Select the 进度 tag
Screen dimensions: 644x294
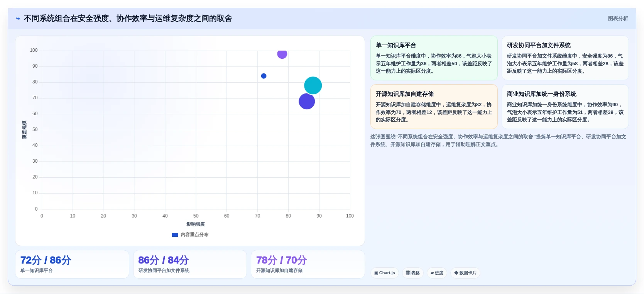[x=437, y=273]
